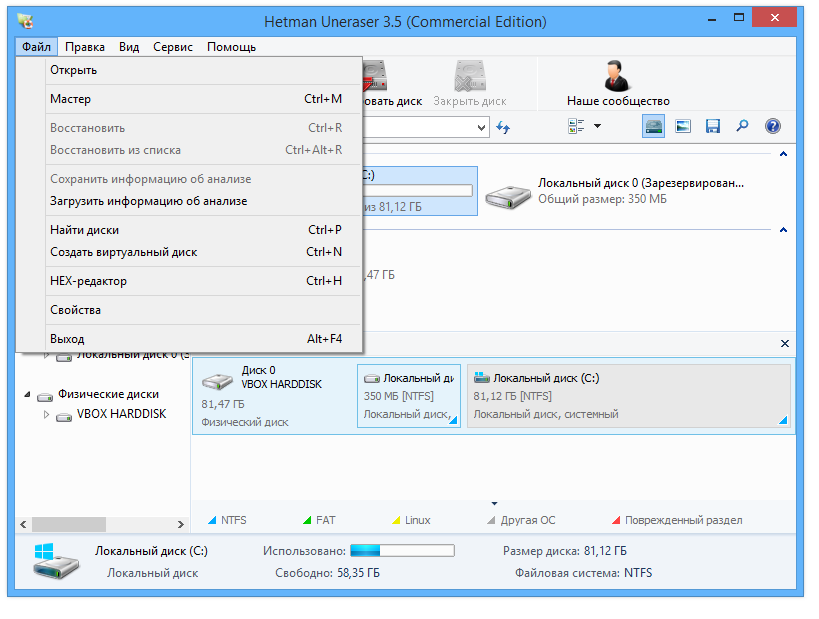Click the Файловая система: NTFS text
This screenshot has height=619, width=819.
[x=583, y=573]
